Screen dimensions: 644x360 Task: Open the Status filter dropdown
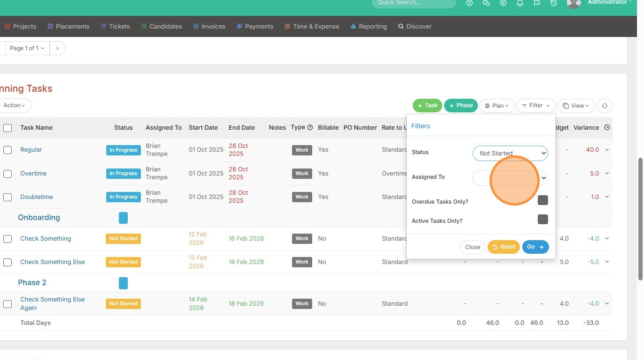click(x=510, y=153)
